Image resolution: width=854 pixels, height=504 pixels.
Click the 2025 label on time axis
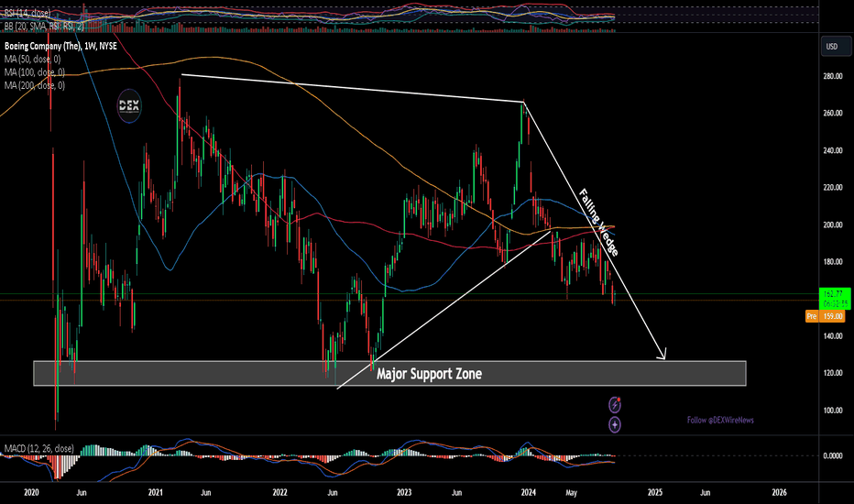click(654, 493)
